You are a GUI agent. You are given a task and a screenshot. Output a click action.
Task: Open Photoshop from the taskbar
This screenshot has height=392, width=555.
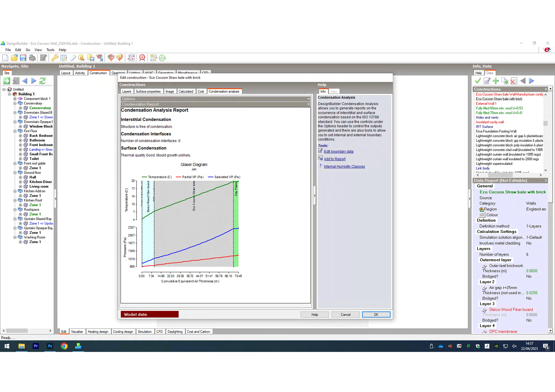coord(50,346)
